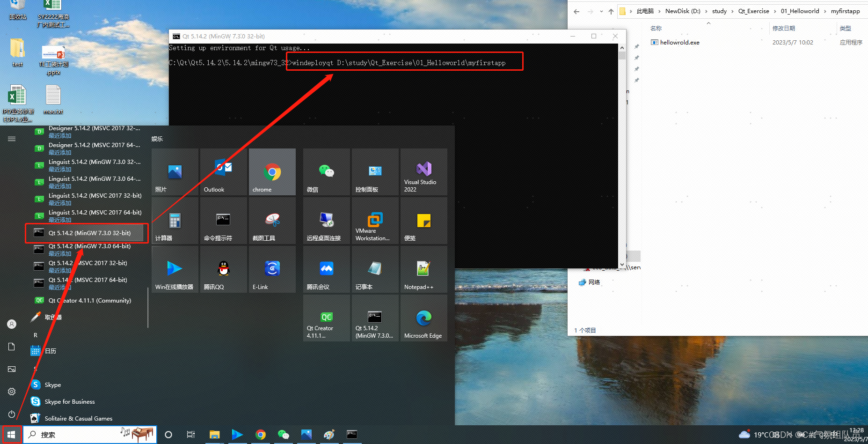
Task: Open Pictures shortcut in Start menu sidebar
Action: 12,369
